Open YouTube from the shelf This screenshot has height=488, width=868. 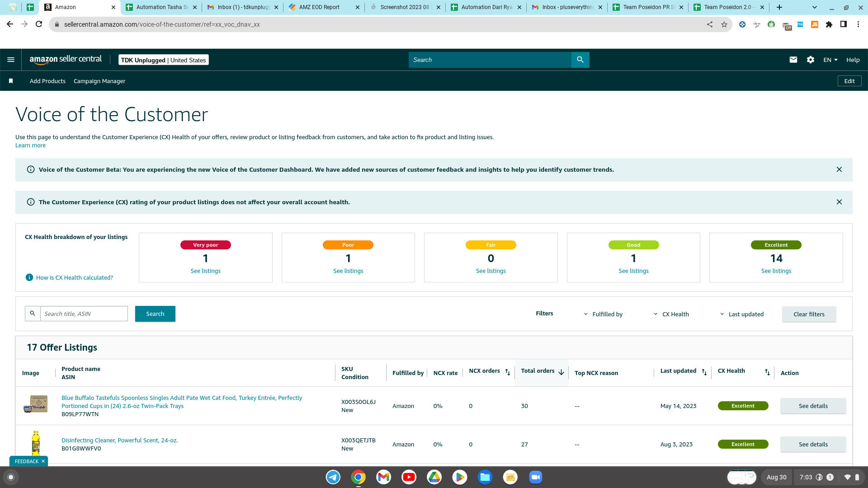pos(409,477)
